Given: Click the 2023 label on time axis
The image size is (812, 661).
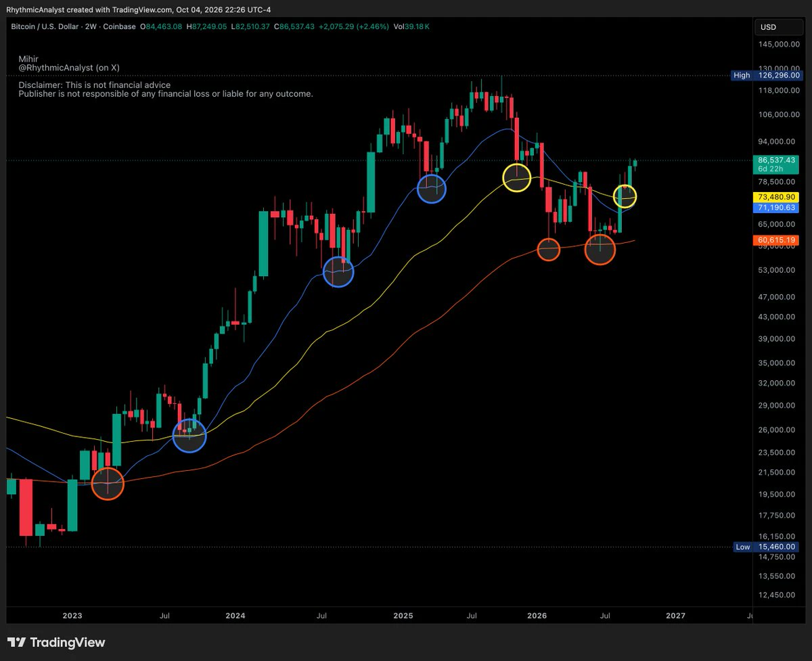Looking at the screenshot, I should (x=72, y=616).
